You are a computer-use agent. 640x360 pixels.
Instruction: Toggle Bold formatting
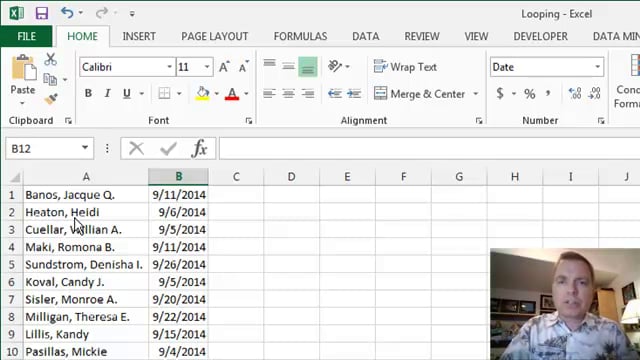[x=88, y=93]
